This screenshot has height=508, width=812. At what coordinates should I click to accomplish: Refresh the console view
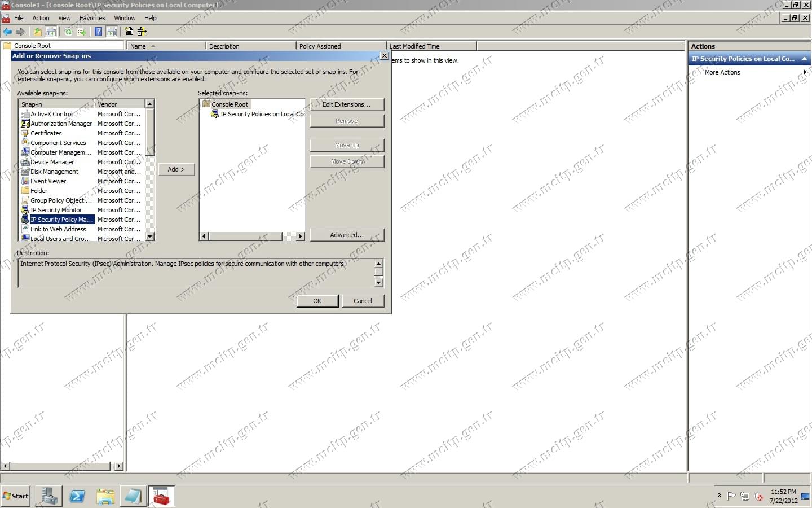pyautogui.click(x=68, y=32)
